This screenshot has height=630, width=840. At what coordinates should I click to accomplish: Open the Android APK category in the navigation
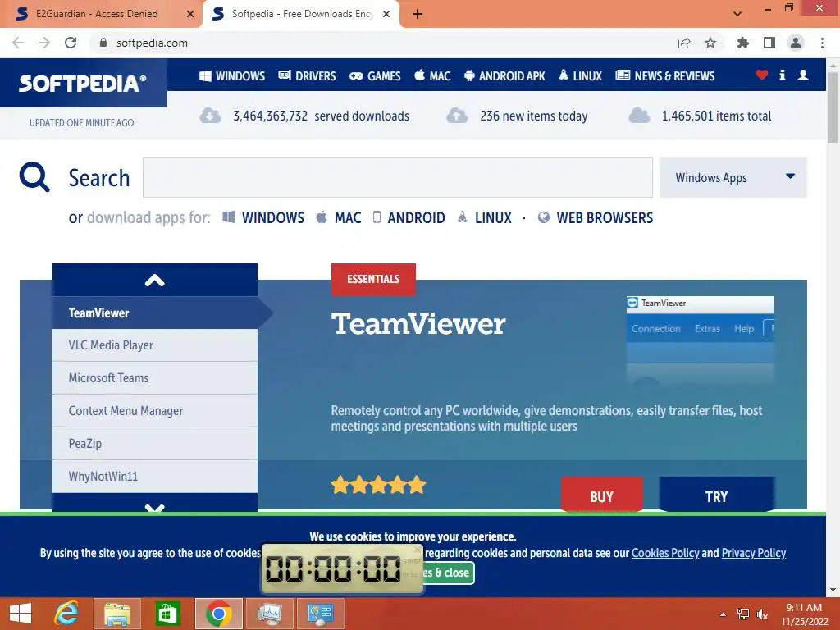[504, 76]
